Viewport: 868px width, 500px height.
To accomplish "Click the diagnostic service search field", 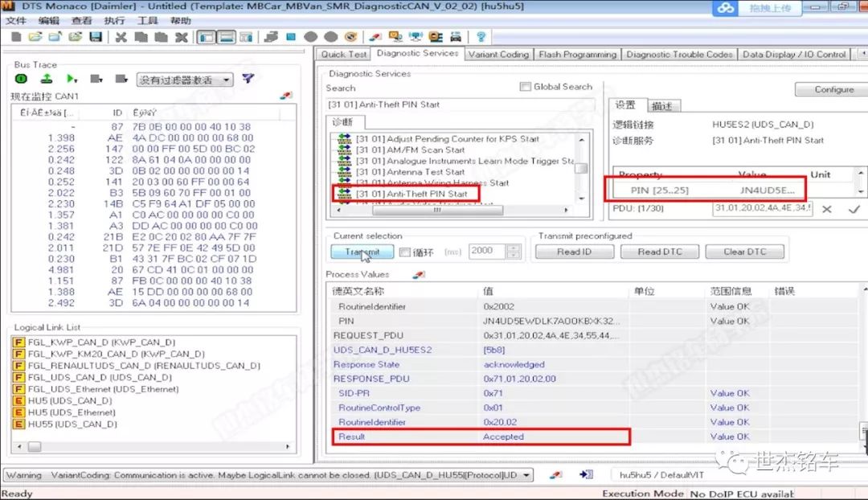I will (x=460, y=104).
